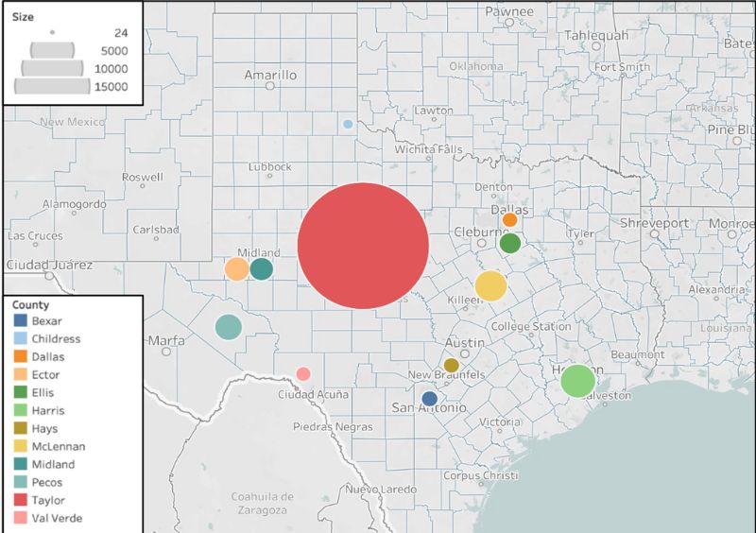Click the Ellis color swatch in legend
Viewport: 756px width, 533px height.
[x=20, y=392]
